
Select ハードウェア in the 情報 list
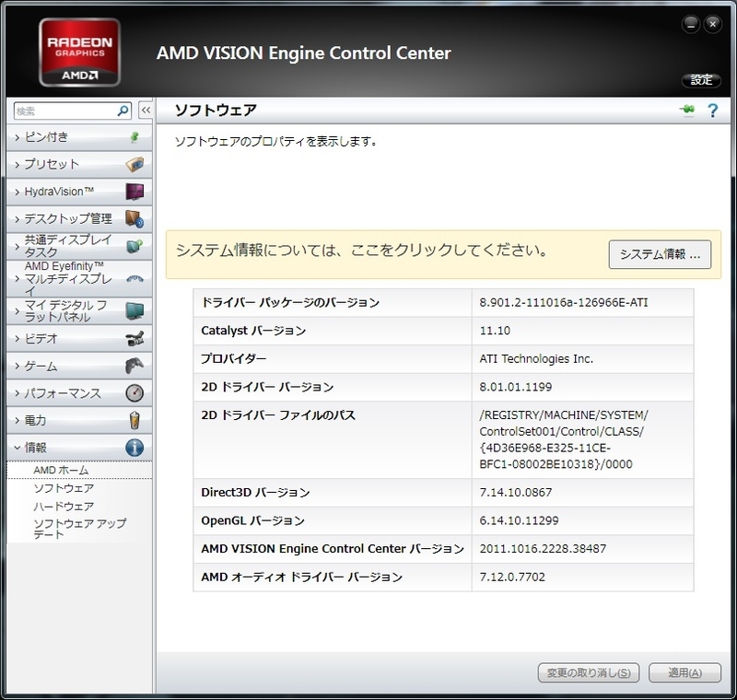pos(64,506)
